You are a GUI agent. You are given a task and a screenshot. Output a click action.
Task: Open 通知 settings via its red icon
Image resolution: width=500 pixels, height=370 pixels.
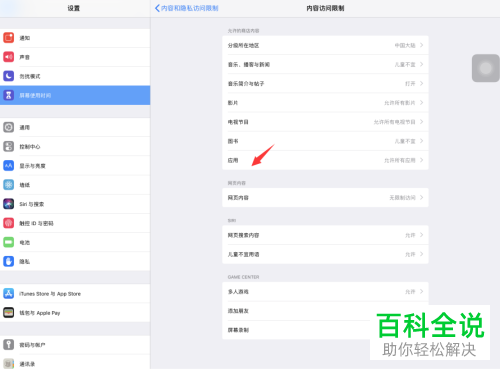point(9,38)
